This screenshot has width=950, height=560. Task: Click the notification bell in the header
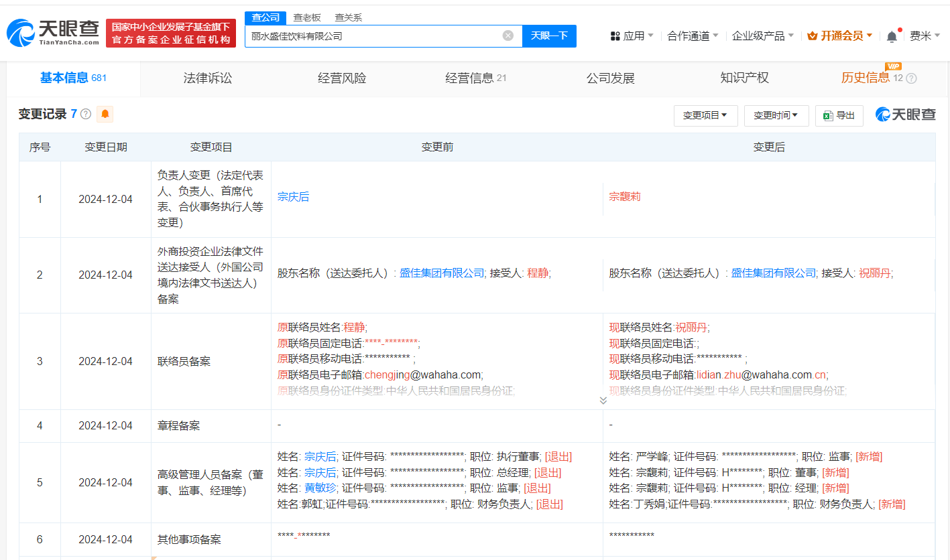tap(892, 36)
